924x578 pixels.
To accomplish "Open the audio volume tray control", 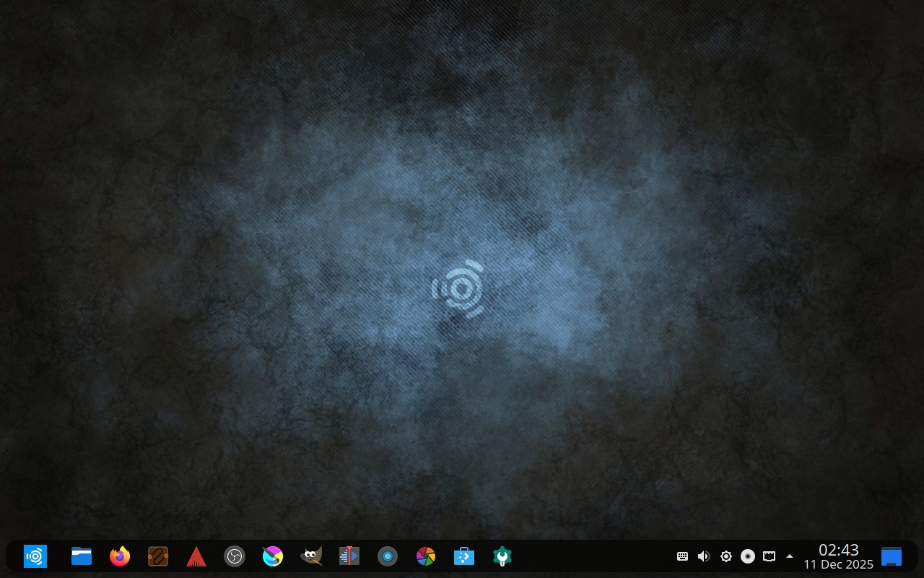I will 704,556.
